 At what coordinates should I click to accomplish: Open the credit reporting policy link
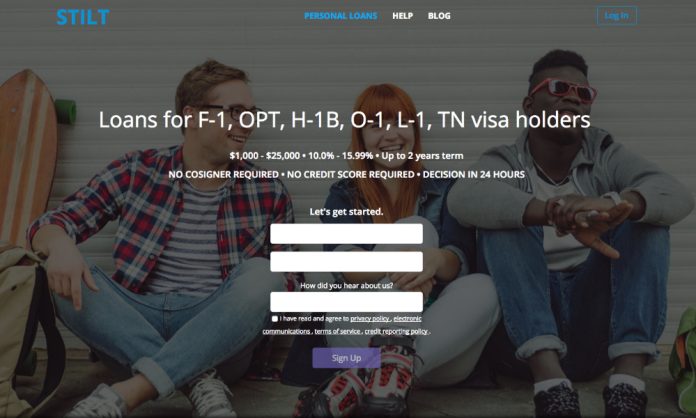[x=396, y=331]
